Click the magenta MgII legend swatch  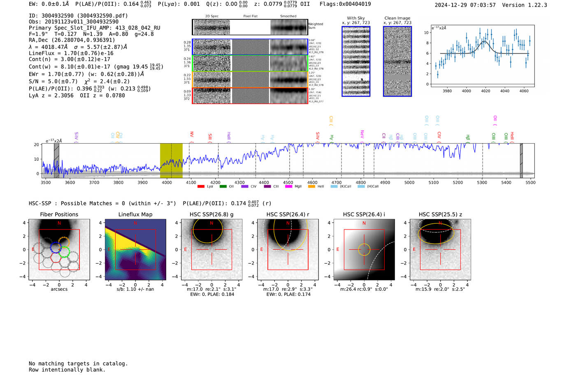click(x=289, y=186)
